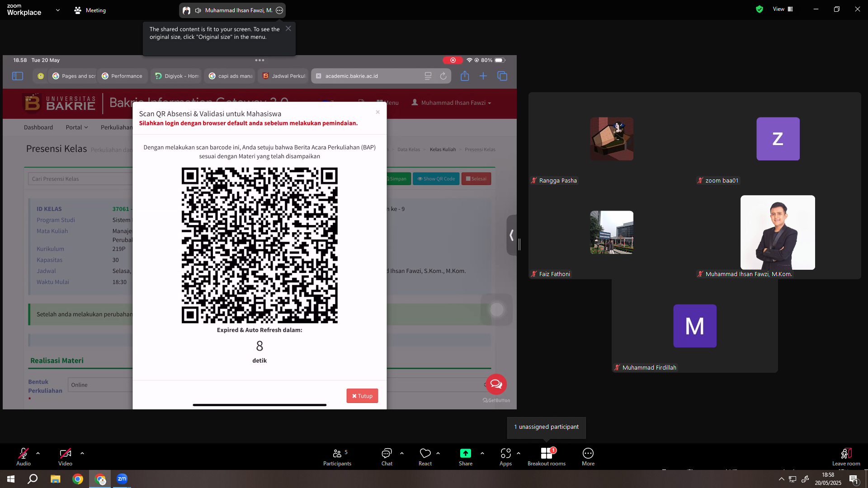
Task: Open the Windows notification center icon
Action: (x=854, y=479)
